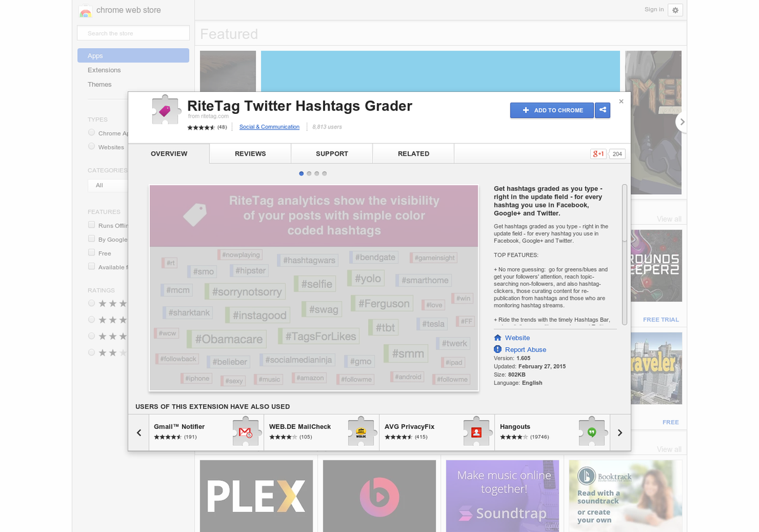This screenshot has height=532, width=759.
Task: Open the Plex app tile
Action: point(256,496)
